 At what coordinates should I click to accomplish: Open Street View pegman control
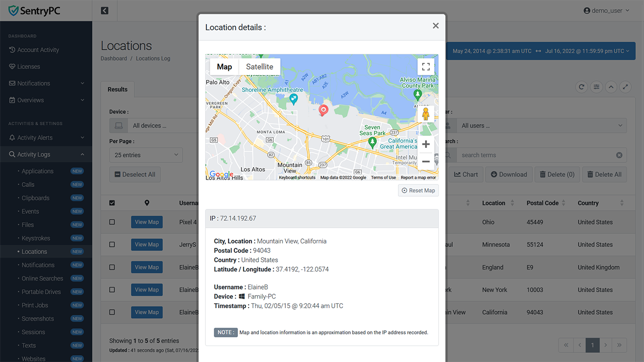(x=426, y=114)
